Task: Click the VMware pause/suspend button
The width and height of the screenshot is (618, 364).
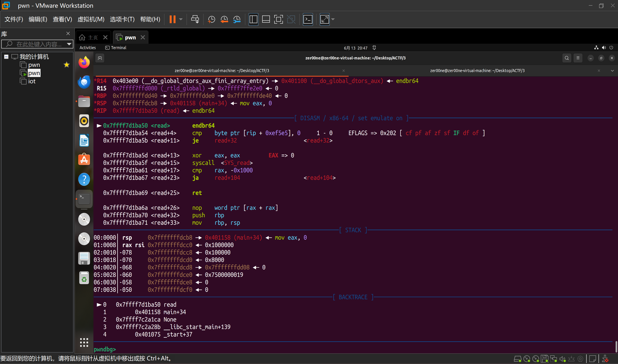Action: 172,19
